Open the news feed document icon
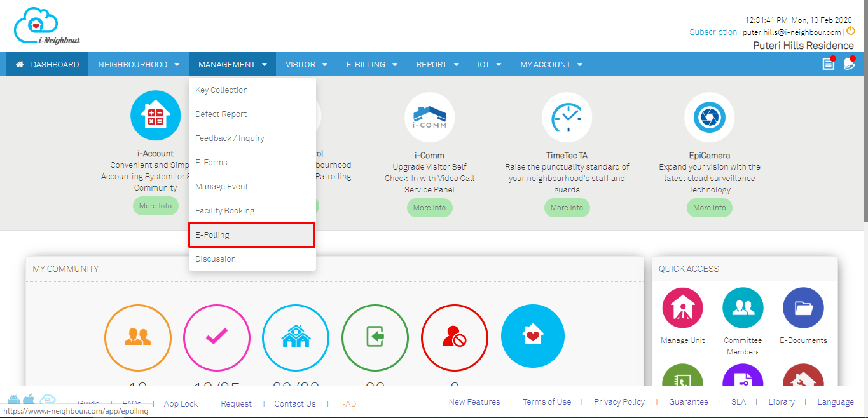The height and width of the screenshot is (418, 868). click(x=828, y=64)
